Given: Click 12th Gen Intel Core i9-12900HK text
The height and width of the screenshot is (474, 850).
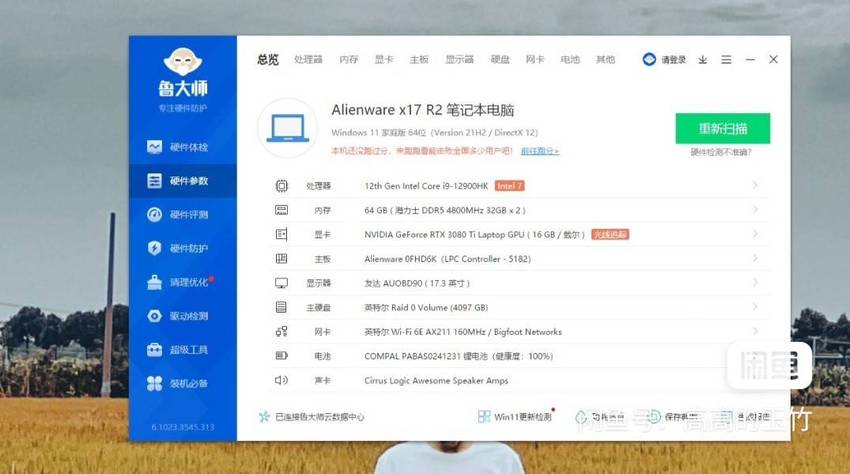Looking at the screenshot, I should click(426, 186).
